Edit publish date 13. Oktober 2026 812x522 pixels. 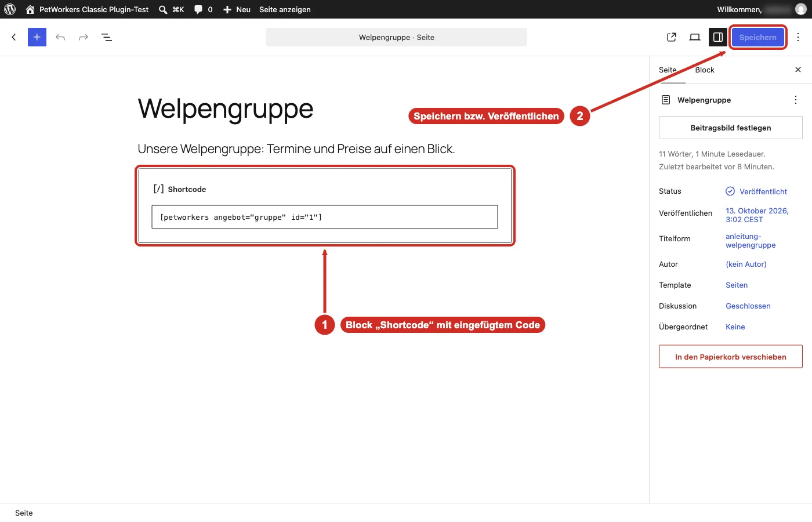[757, 215]
